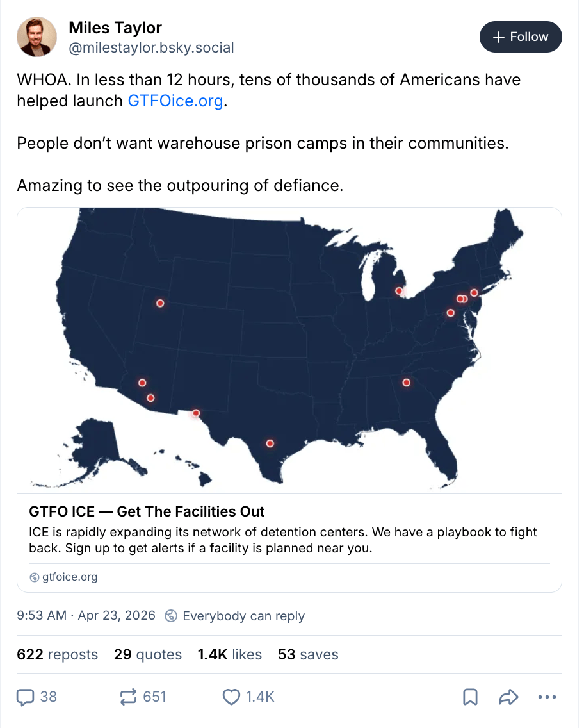Open the GTFOice.org link in post text
The image size is (584, 728).
point(175,101)
